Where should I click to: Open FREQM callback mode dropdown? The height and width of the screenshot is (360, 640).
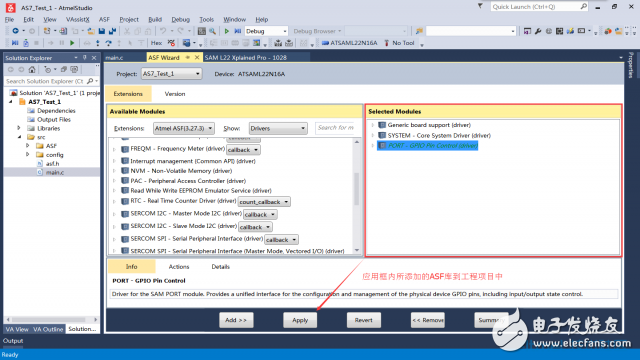pos(244,150)
